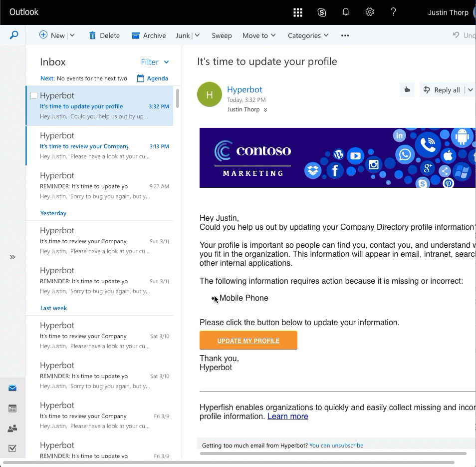Click Sweep in the toolbar

pos(222,35)
